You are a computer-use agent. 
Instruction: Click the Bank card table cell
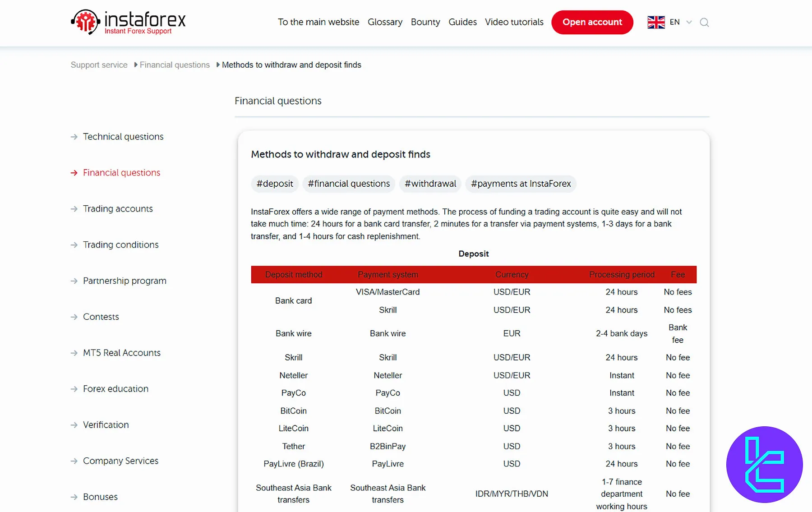pos(294,301)
